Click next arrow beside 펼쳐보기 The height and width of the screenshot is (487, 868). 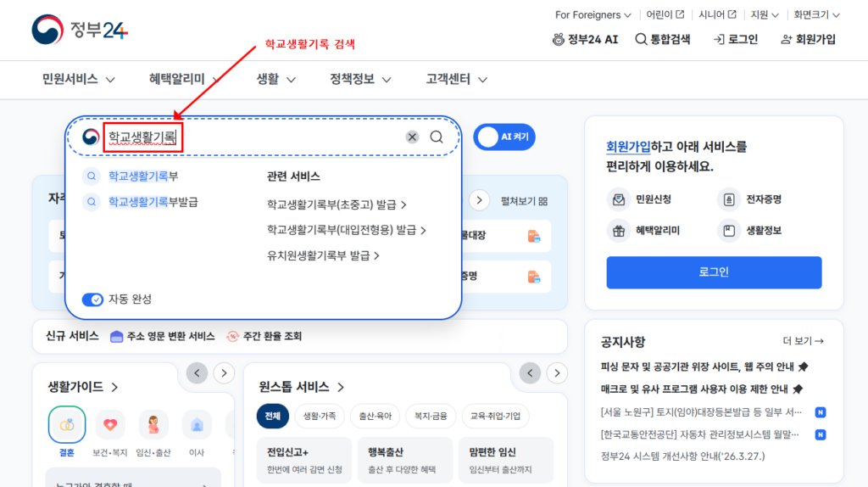(480, 200)
